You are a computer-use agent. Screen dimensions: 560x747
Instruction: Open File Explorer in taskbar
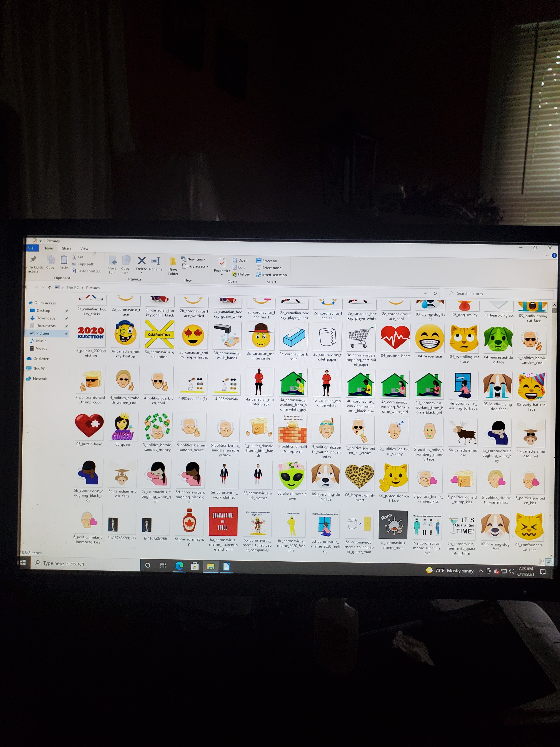pyautogui.click(x=211, y=566)
